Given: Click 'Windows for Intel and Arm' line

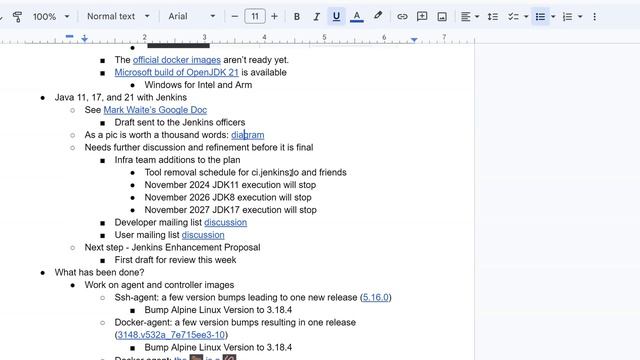Looking at the screenshot, I should (x=198, y=85).
